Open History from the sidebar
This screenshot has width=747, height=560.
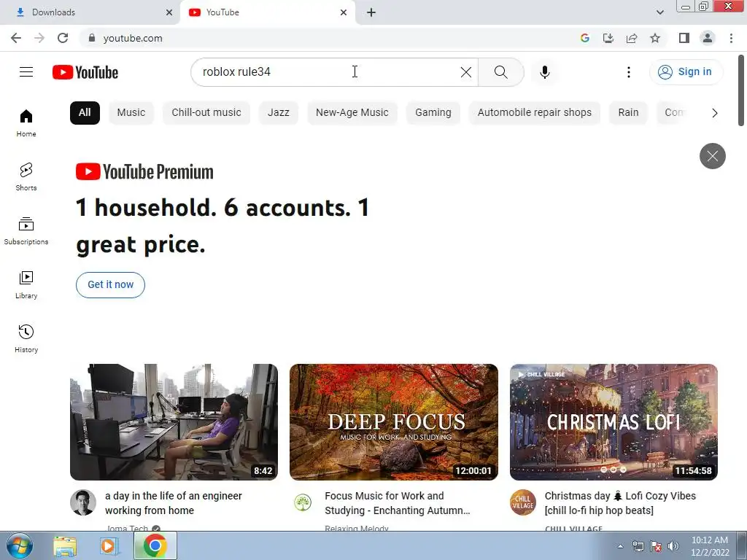[x=26, y=338]
